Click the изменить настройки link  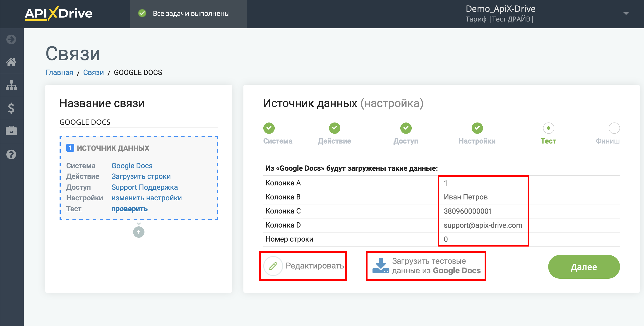click(x=147, y=198)
